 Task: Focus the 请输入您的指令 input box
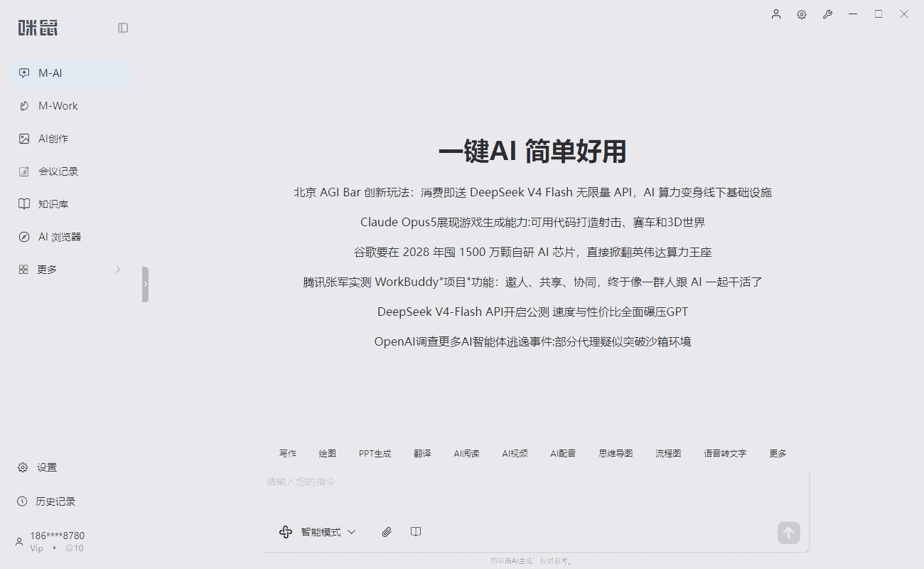(536, 491)
